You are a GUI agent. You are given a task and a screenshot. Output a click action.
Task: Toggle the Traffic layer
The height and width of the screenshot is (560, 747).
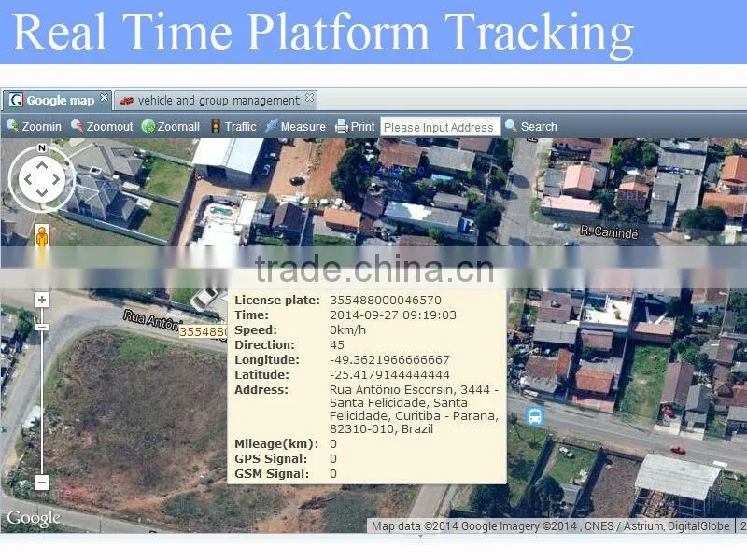click(233, 126)
